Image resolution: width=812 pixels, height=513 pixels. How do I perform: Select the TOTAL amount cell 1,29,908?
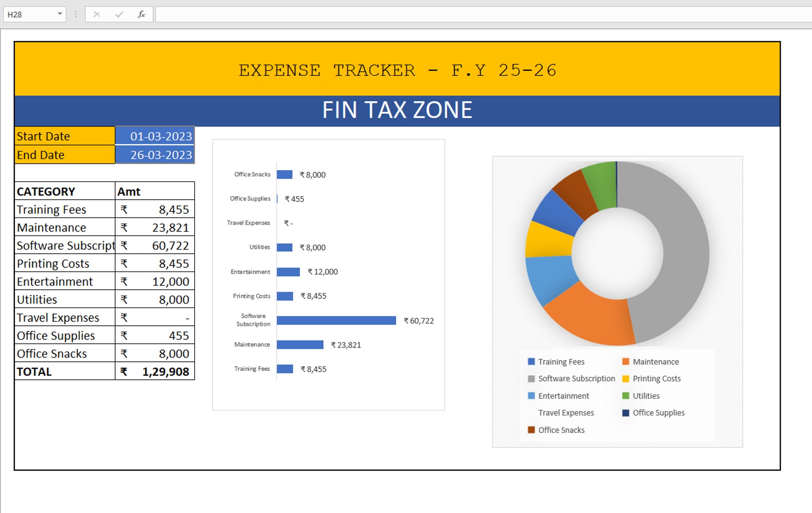(x=155, y=371)
